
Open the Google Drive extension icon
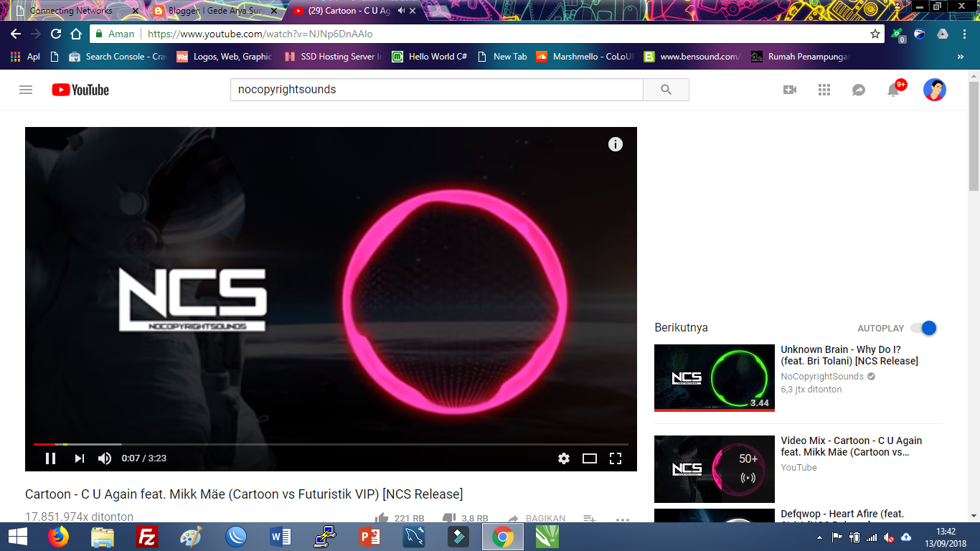pos(943,34)
